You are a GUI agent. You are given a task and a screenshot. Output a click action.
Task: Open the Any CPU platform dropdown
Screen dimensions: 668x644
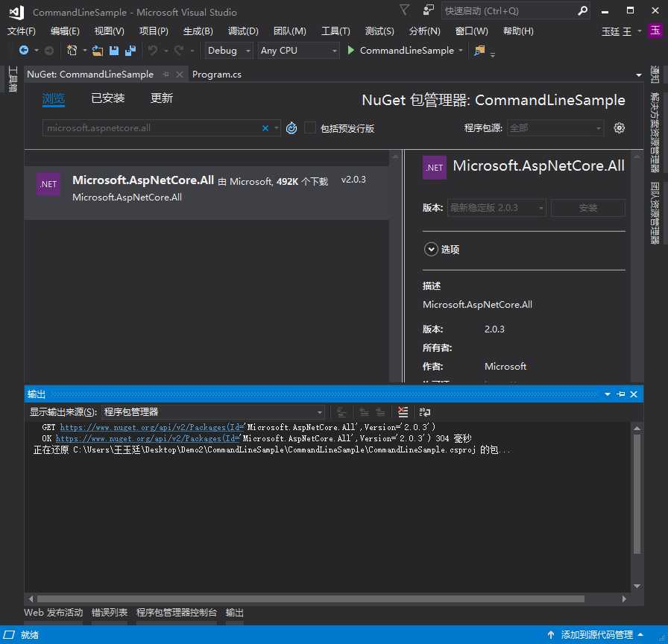coord(299,51)
